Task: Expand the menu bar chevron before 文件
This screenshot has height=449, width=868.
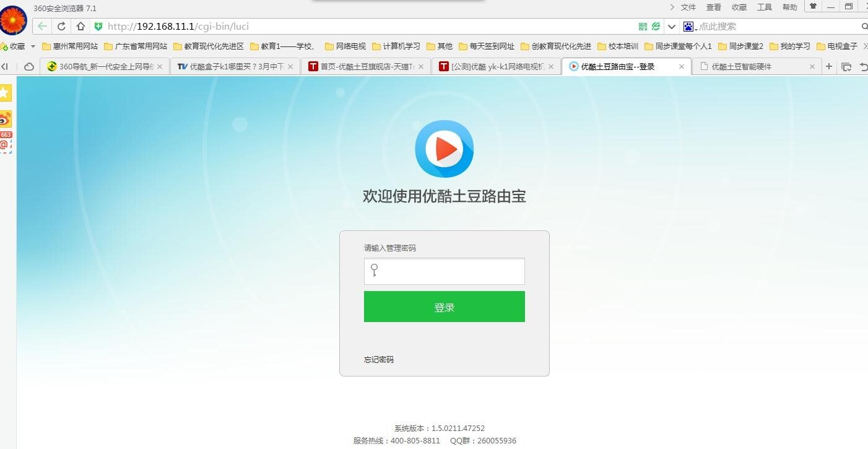Action: 672,7
